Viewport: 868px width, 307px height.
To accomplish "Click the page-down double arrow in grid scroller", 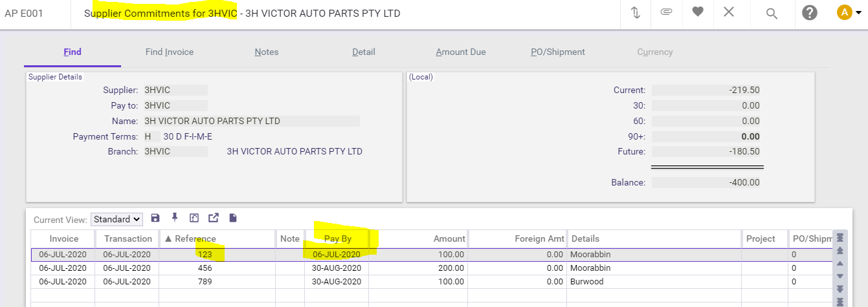I will tap(840, 289).
